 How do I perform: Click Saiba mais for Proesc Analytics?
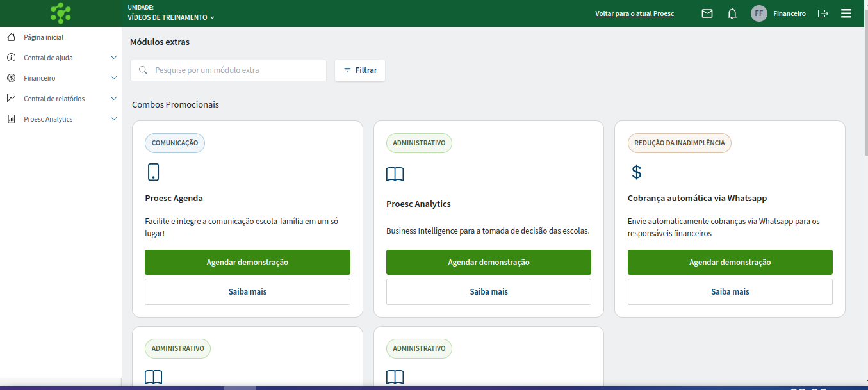click(x=489, y=291)
